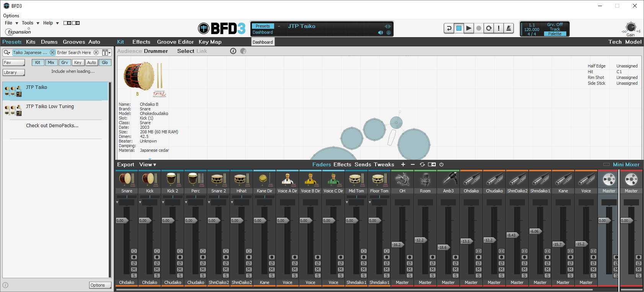Open the Help menu
644x292 pixels.
(51, 23)
